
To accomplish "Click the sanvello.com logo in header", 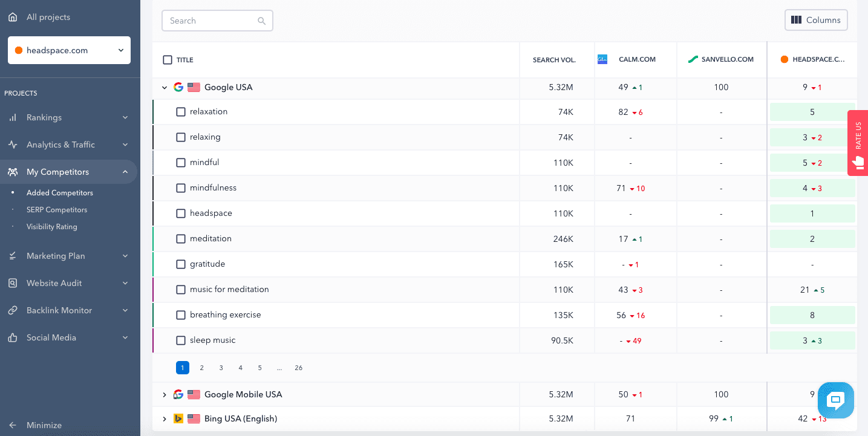I will coord(693,59).
